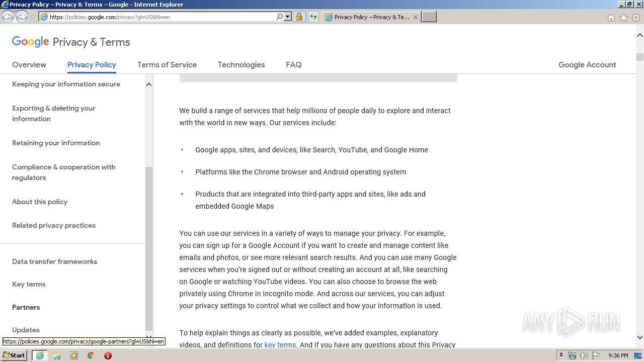Go to Compliance & cooperation with regulators

tap(64, 172)
